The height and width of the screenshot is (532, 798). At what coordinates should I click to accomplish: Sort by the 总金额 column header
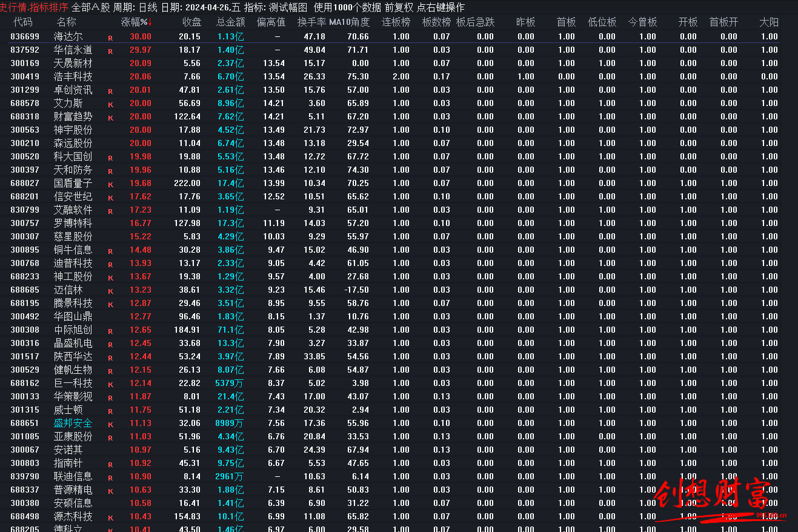(x=230, y=22)
